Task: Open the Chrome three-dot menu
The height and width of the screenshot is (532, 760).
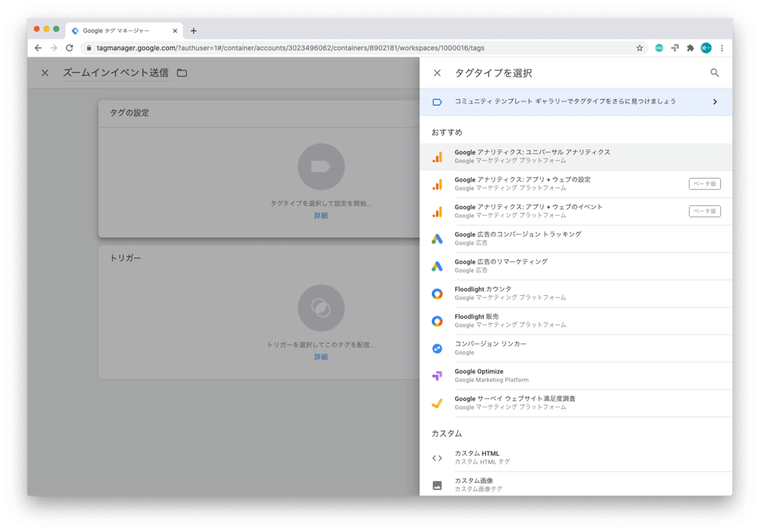Action: pyautogui.click(x=722, y=48)
